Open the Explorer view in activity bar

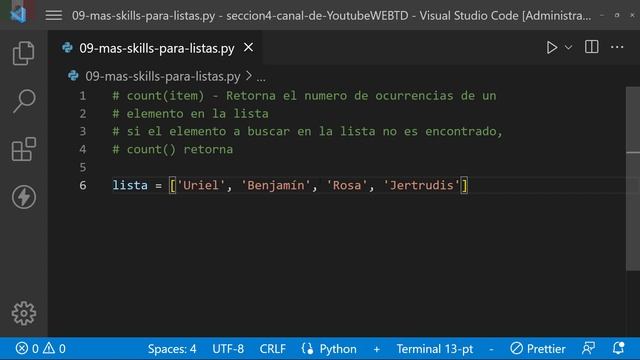pos(23,53)
